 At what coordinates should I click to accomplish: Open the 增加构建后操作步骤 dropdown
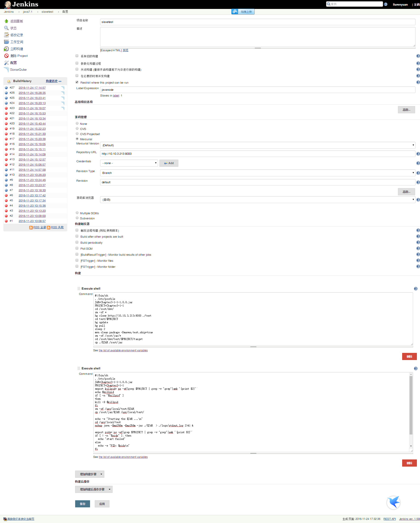coord(94,489)
